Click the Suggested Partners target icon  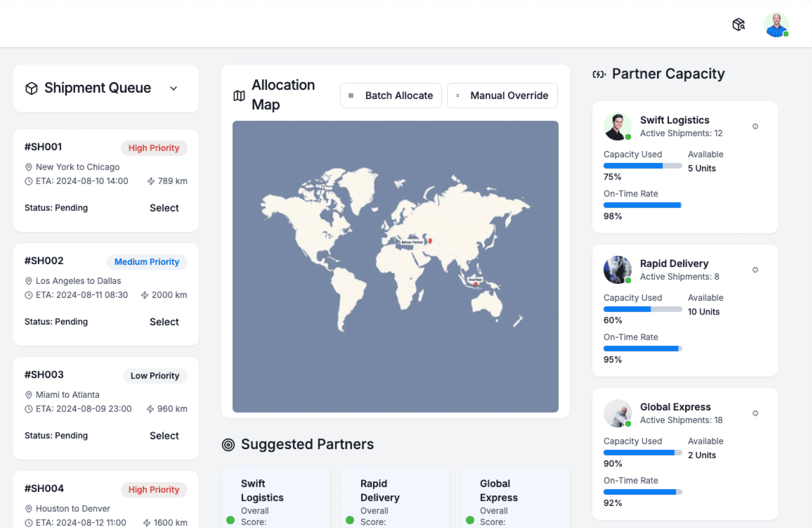point(228,445)
